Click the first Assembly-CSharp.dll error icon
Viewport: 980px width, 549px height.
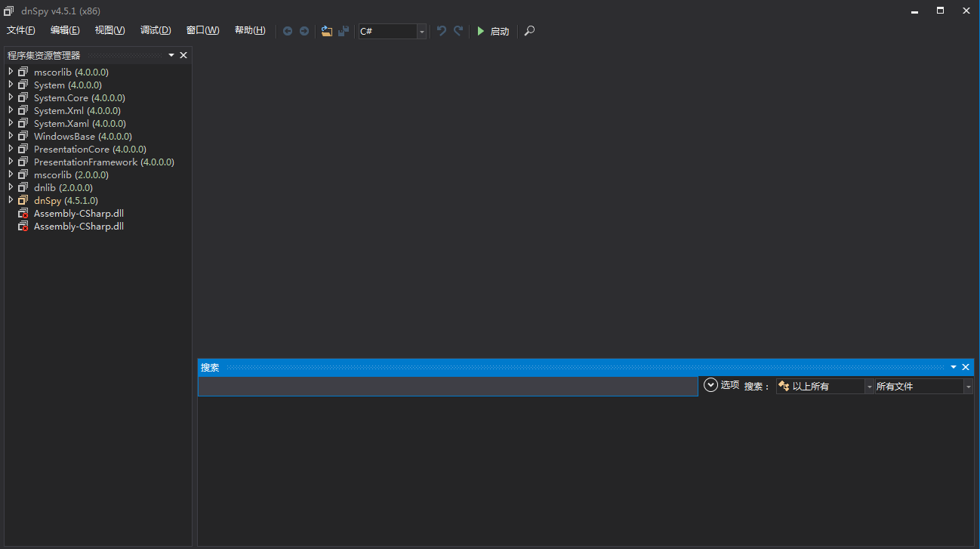(23, 214)
